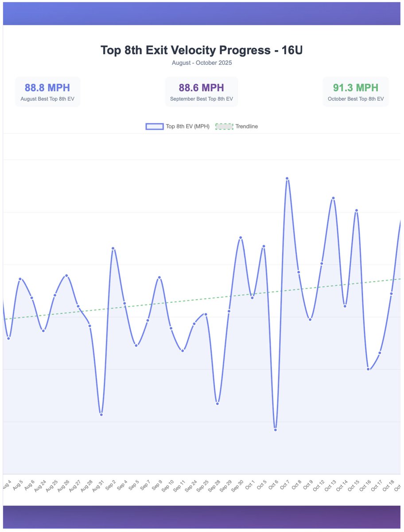Select the Aug 31 dip data point
Screen dimensions: 404x532
[x=101, y=415]
